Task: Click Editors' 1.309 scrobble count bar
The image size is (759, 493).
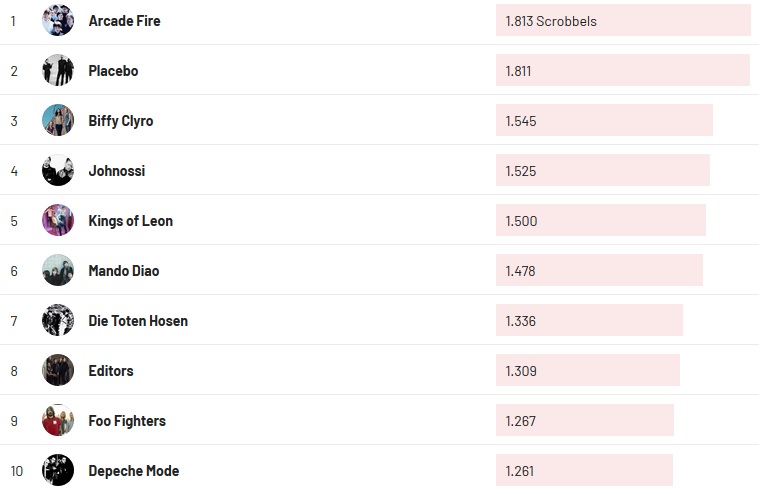Action: click(587, 370)
